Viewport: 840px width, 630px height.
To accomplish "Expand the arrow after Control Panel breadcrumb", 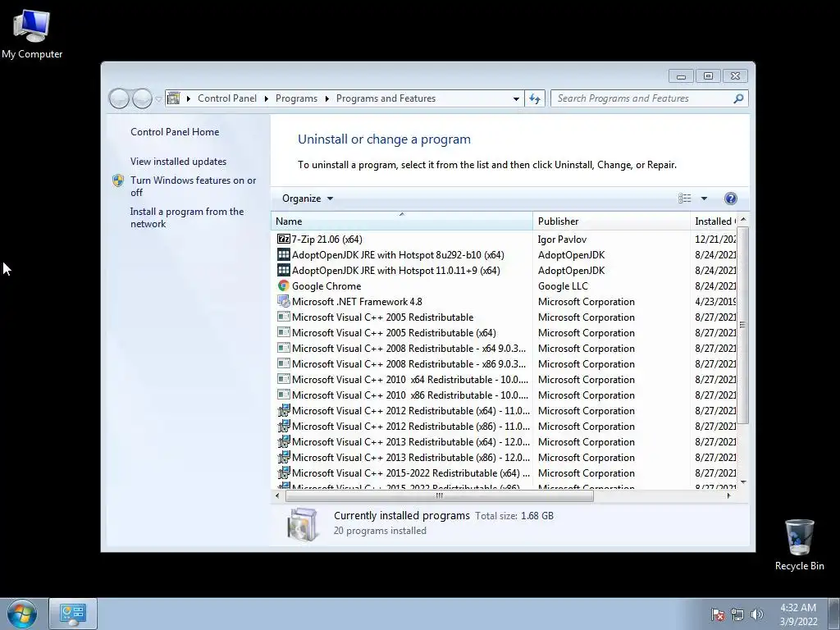I will click(267, 98).
